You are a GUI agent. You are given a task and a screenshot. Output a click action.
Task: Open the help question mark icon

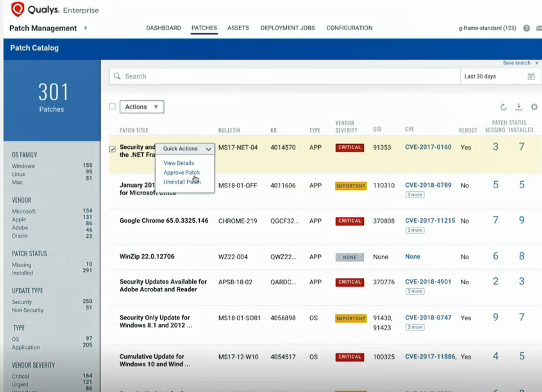[527, 28]
